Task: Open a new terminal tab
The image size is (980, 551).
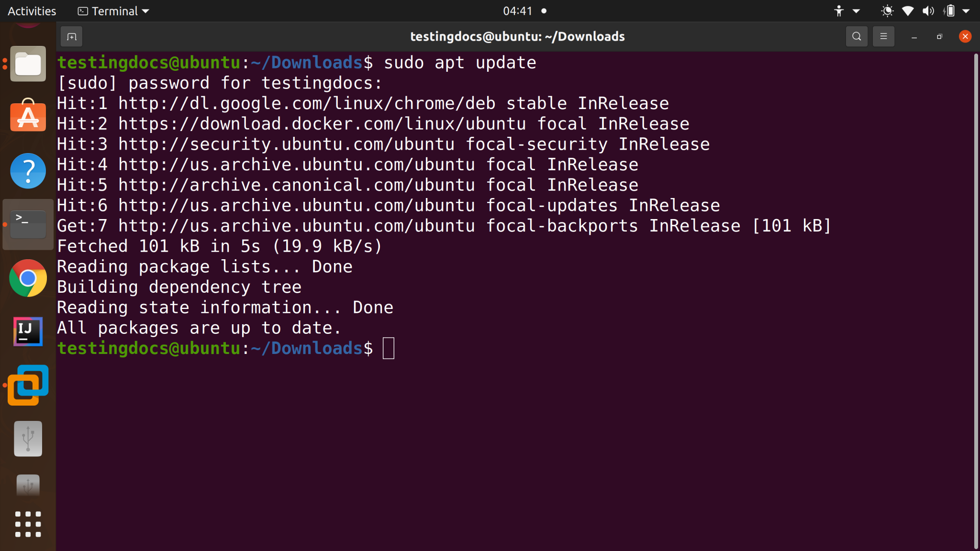Action: 72,36
